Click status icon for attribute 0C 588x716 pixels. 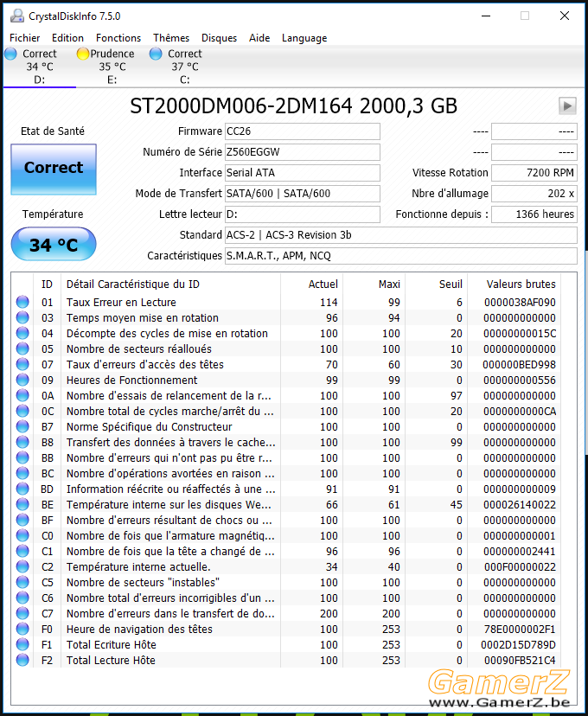(x=22, y=411)
